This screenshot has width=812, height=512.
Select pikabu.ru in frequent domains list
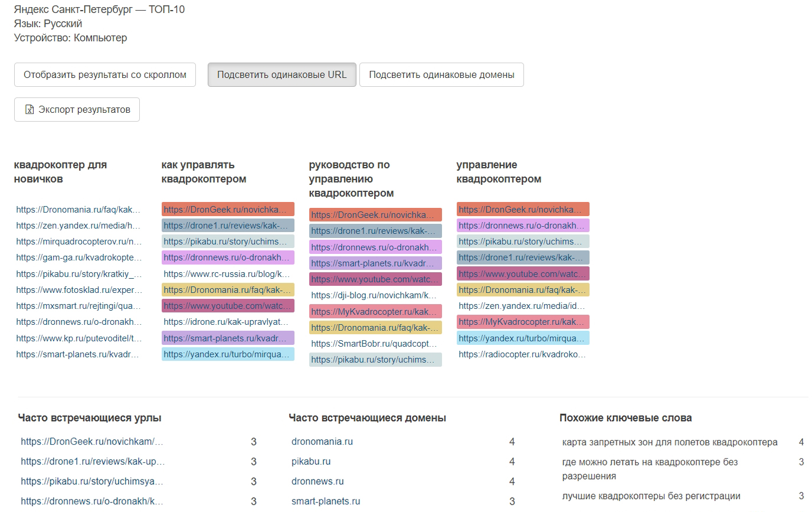click(x=311, y=462)
